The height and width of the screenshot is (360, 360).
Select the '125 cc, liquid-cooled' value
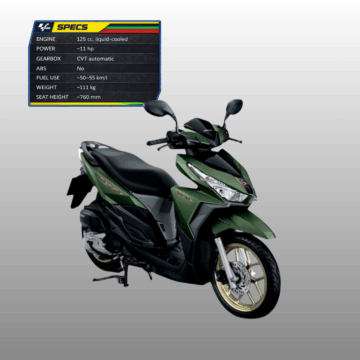tap(102, 39)
